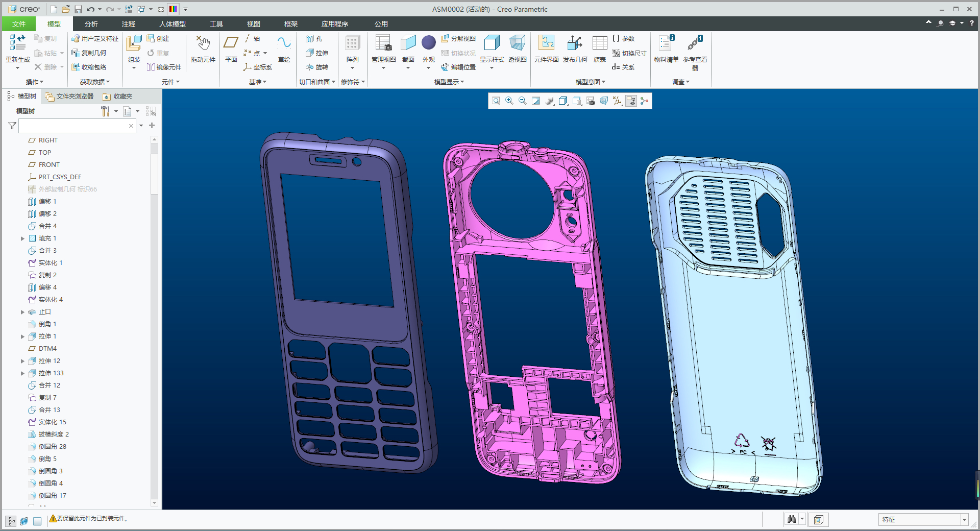Click the Shrinkwrap (收缩包络) button
The height and width of the screenshot is (531, 980).
pos(89,67)
